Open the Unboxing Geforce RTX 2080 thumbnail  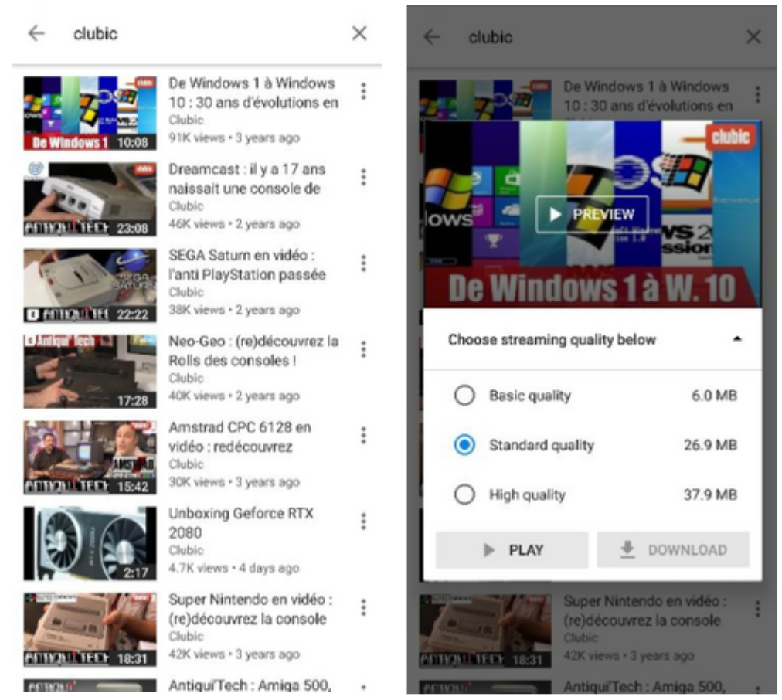pos(90,543)
